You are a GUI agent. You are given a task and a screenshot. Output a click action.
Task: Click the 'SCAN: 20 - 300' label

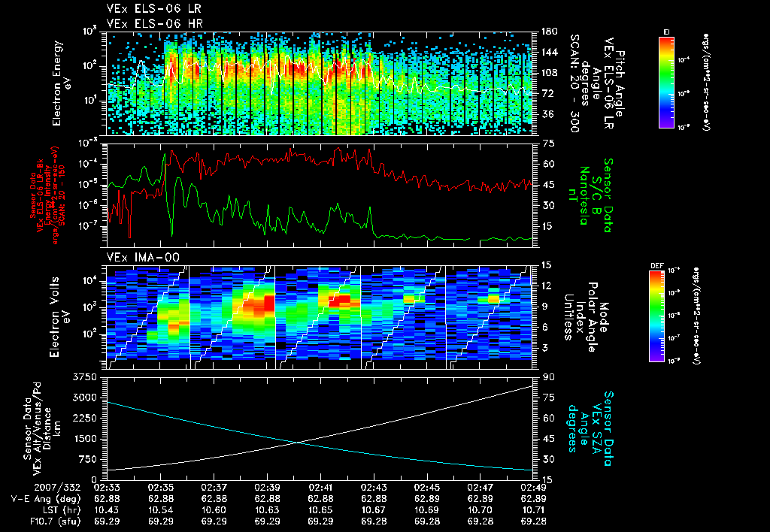[x=574, y=83]
